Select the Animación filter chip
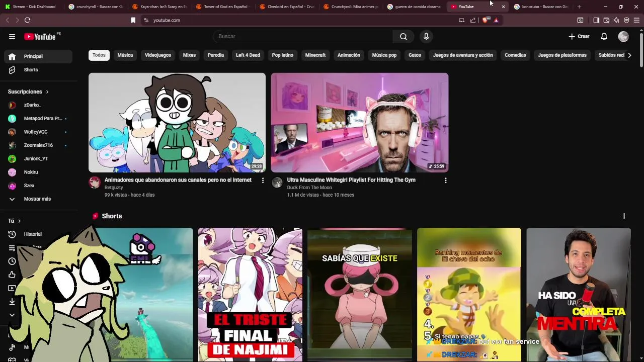The image size is (644, 362). pyautogui.click(x=349, y=55)
